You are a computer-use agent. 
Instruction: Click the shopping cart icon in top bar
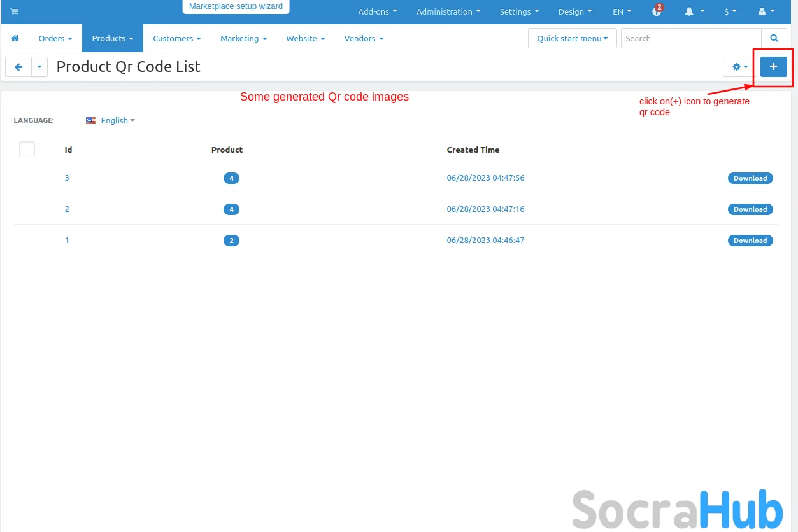pos(15,11)
